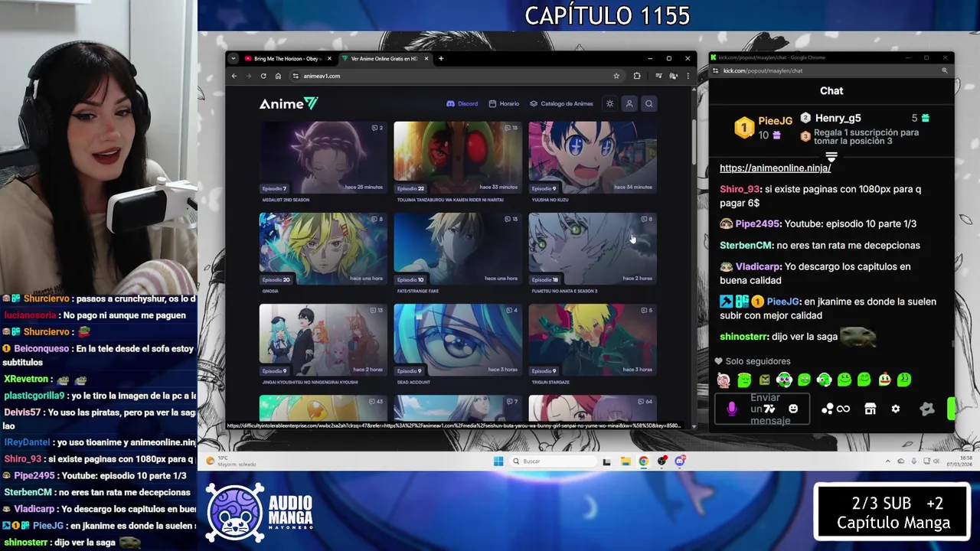Open Chrome three-dot menu
The image size is (980, 551).
coord(688,76)
